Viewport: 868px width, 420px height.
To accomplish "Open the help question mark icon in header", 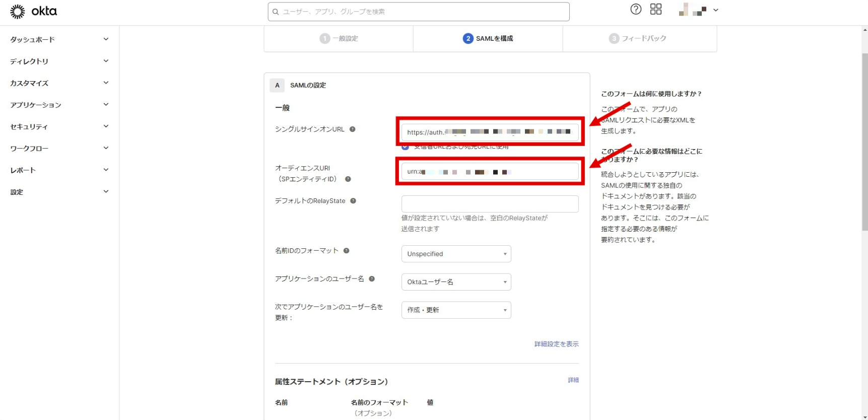I will coord(636,10).
